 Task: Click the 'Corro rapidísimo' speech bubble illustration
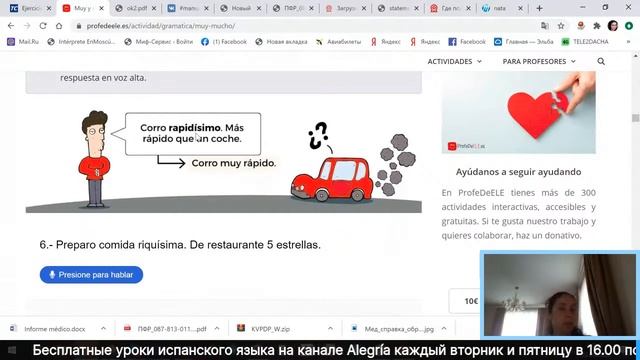tap(193, 134)
